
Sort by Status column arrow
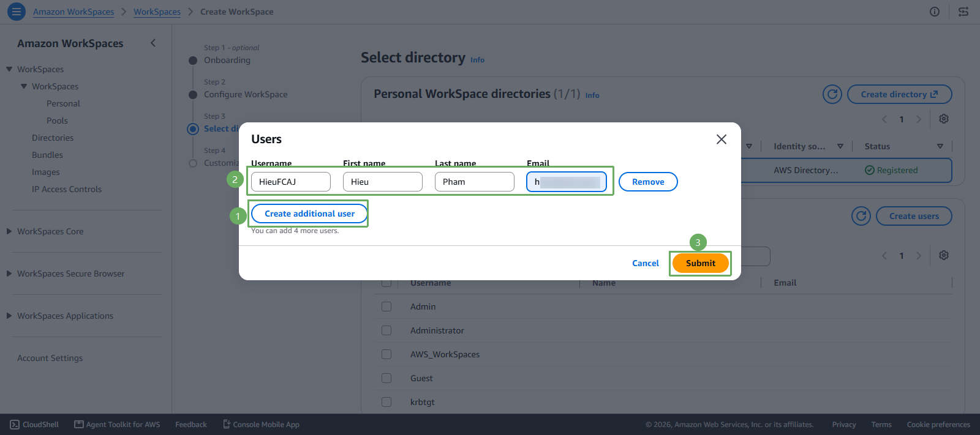(x=940, y=146)
